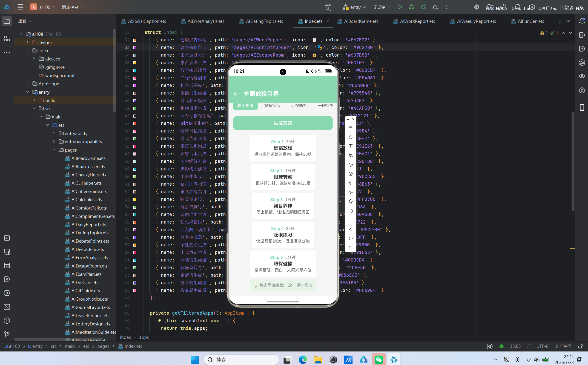
Task: Jump to next highlighted error arrow
Action: (x=570, y=33)
